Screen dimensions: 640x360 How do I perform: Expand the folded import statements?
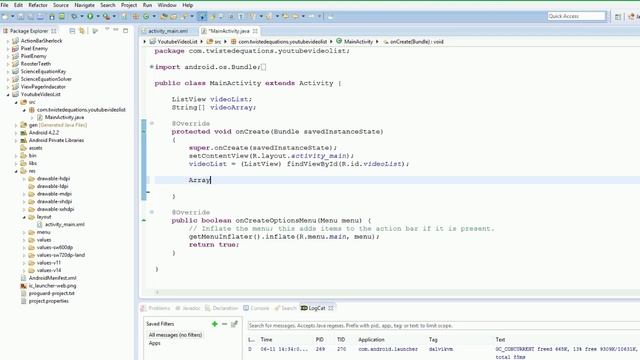pos(152,67)
